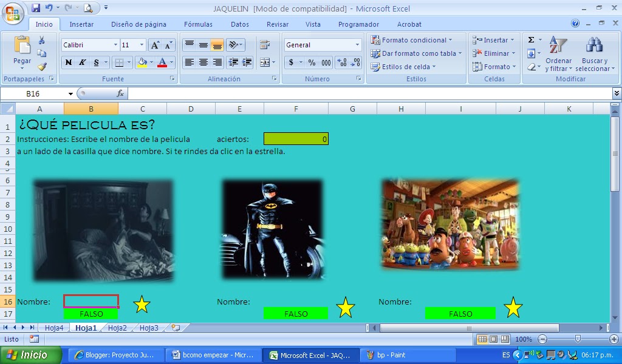Toggle wrap text (Ajustar texto)
Viewport: 622px width, 364px height.
(264, 44)
